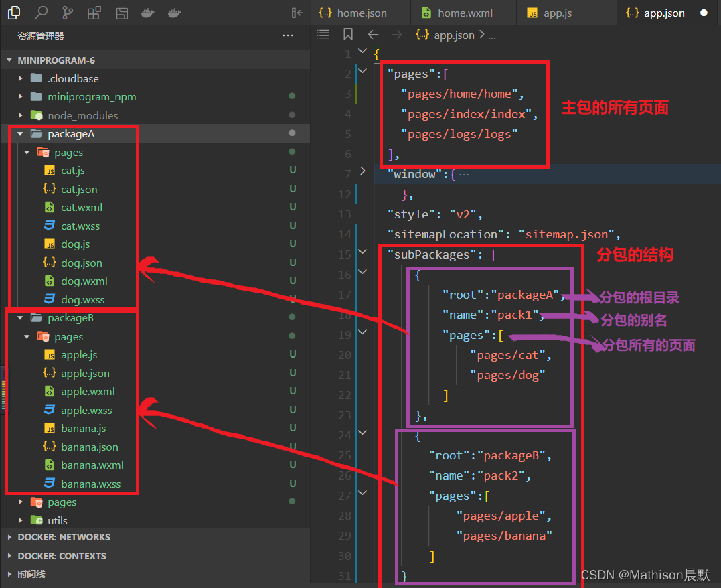Click the bookmark icon in editor toolbar
The image size is (721, 588).
[x=348, y=34]
